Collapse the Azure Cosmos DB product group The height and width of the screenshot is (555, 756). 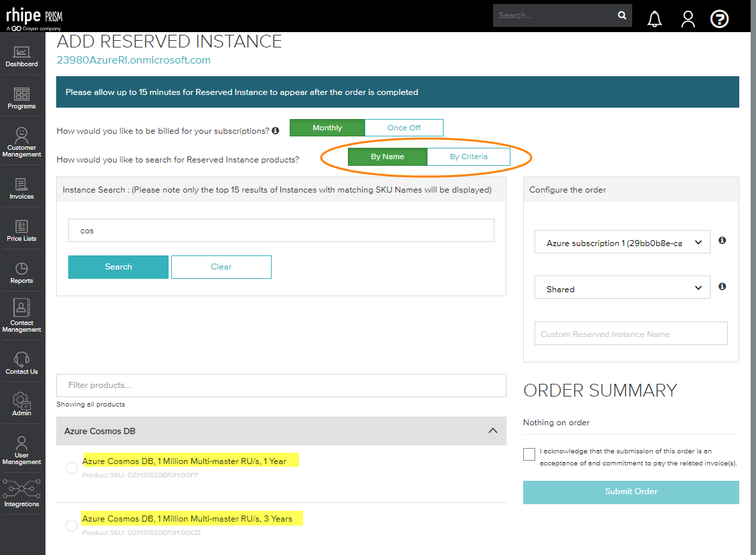point(493,431)
